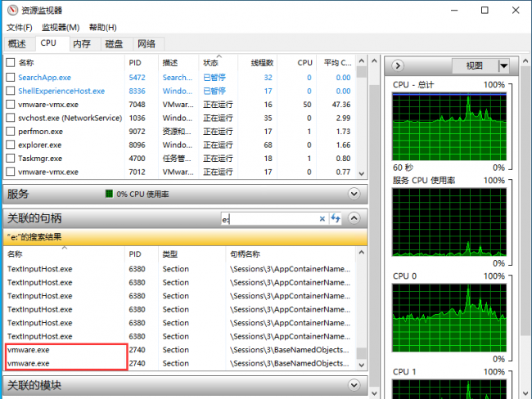Sort processes by CPU column header

point(297,63)
